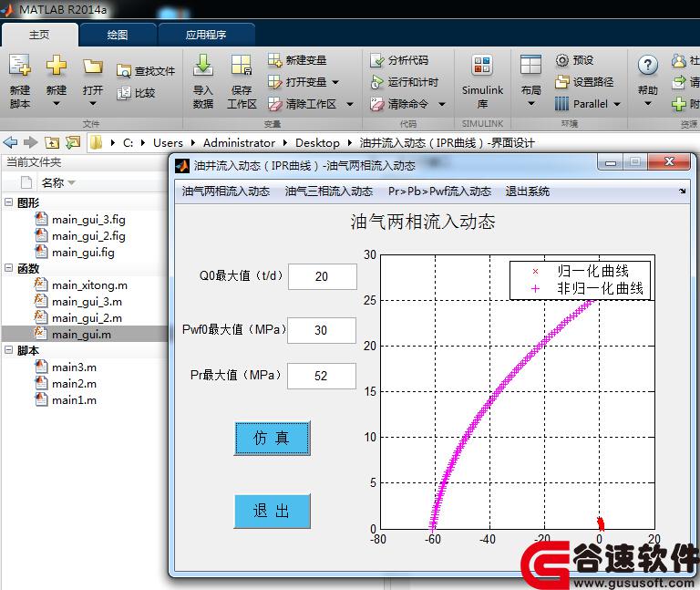Open the 新建 dropdown arrow
This screenshot has width=700, height=590.
(57, 104)
